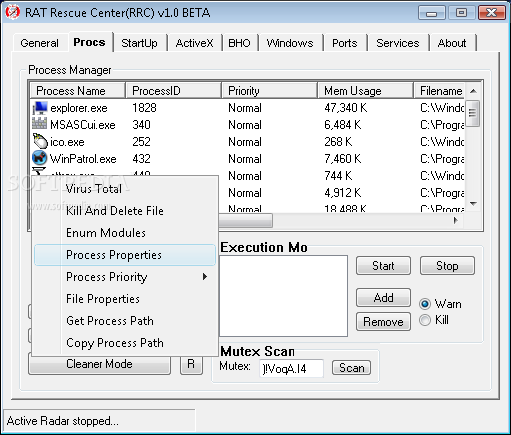Switch to the StartUp tab
Viewport: 511px width, 435px height.
point(139,43)
